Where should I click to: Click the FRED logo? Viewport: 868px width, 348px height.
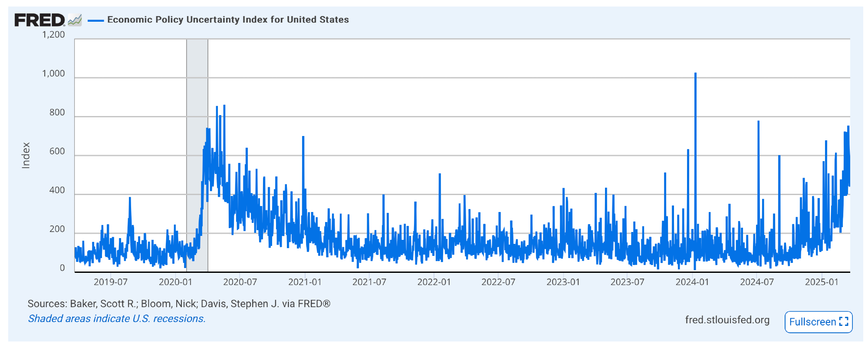[39, 20]
